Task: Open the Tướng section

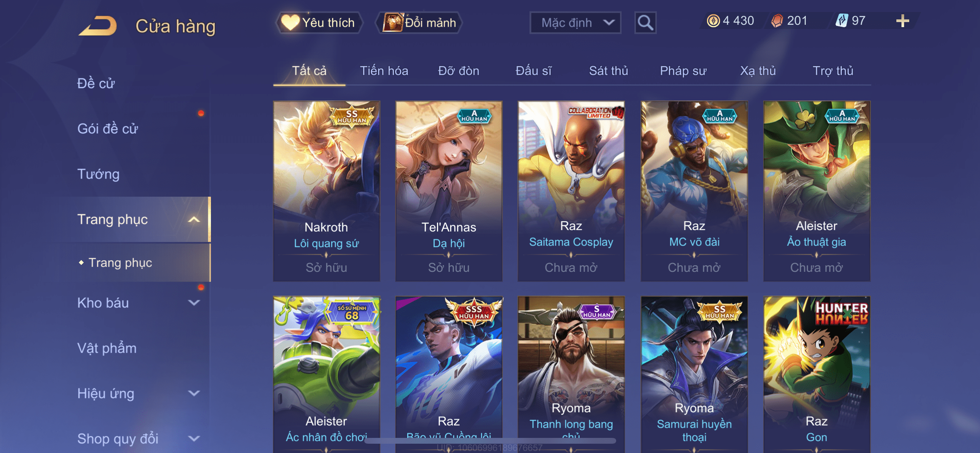Action: click(98, 174)
